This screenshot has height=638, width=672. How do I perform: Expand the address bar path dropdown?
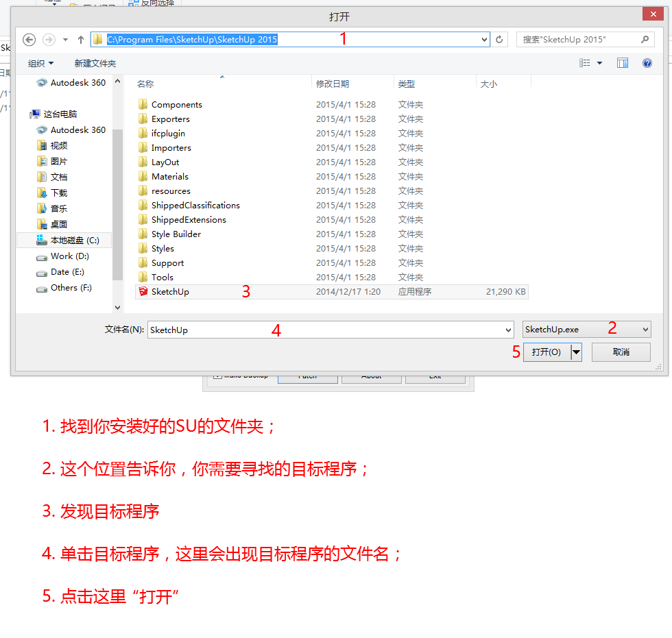[484, 40]
